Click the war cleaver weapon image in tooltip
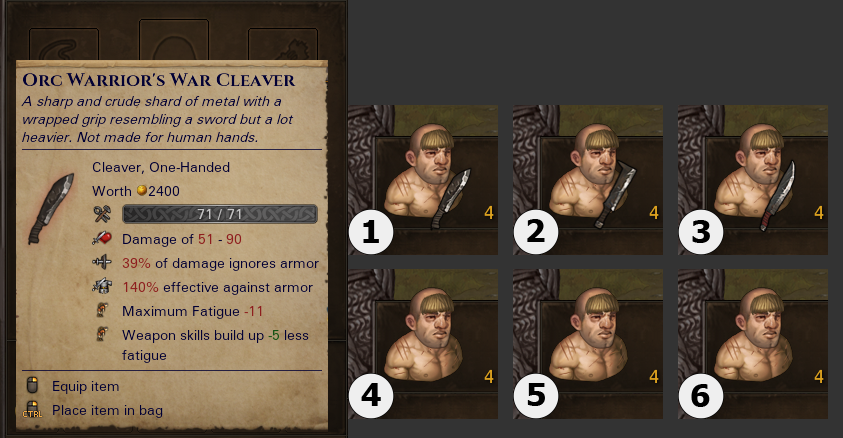The width and height of the screenshot is (843, 438). click(51, 209)
